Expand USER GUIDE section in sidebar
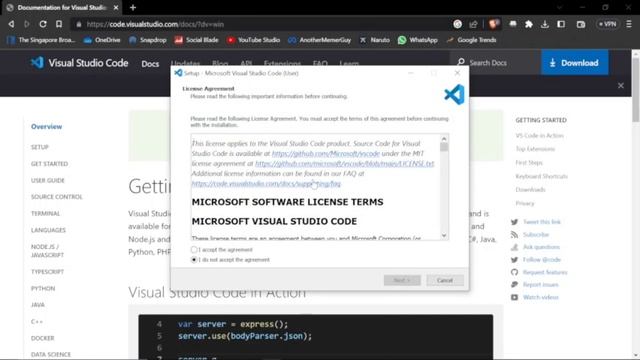Image resolution: width=640 pixels, height=360 pixels. tap(48, 180)
